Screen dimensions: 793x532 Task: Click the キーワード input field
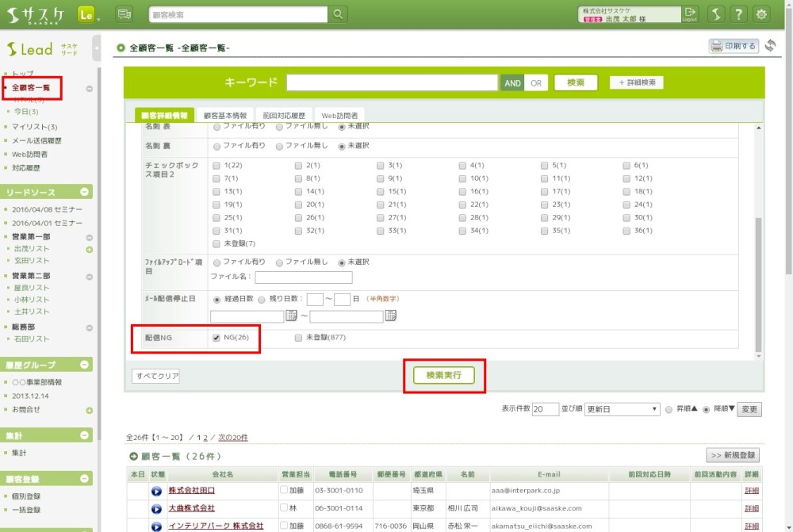pyautogui.click(x=392, y=82)
